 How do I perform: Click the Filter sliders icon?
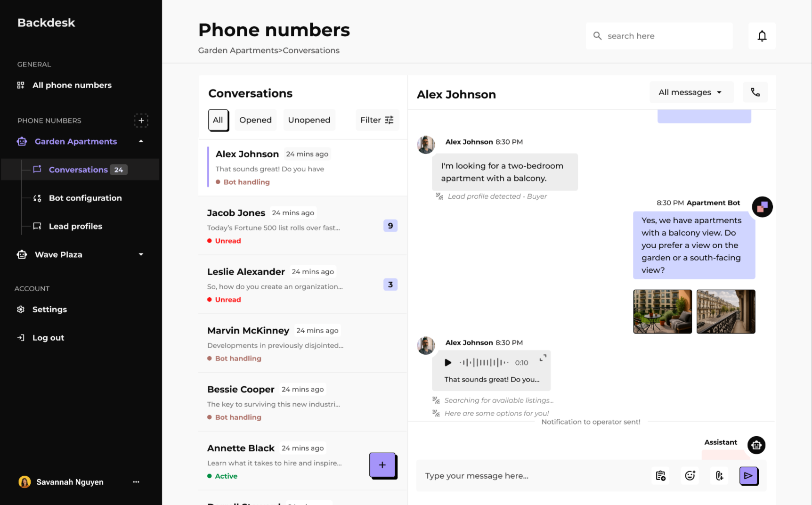click(389, 120)
